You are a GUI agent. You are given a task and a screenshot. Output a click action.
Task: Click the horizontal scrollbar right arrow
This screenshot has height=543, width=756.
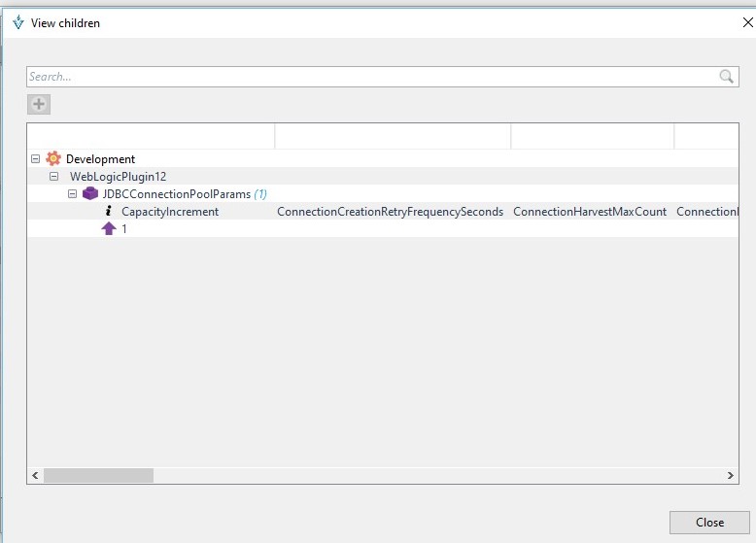(730, 475)
